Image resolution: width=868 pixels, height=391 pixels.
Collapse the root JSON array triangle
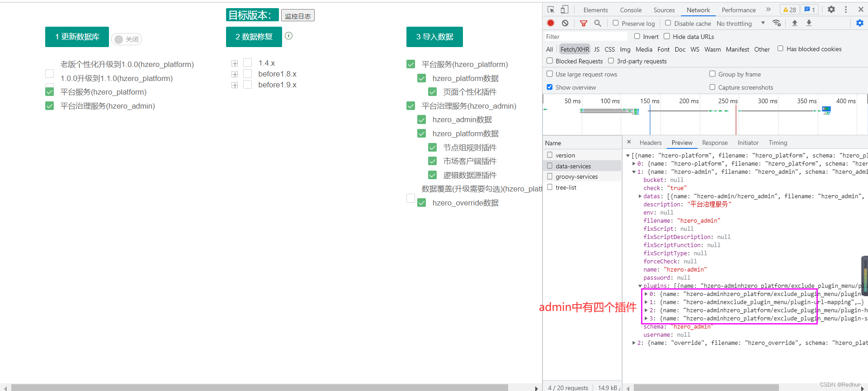pos(628,156)
